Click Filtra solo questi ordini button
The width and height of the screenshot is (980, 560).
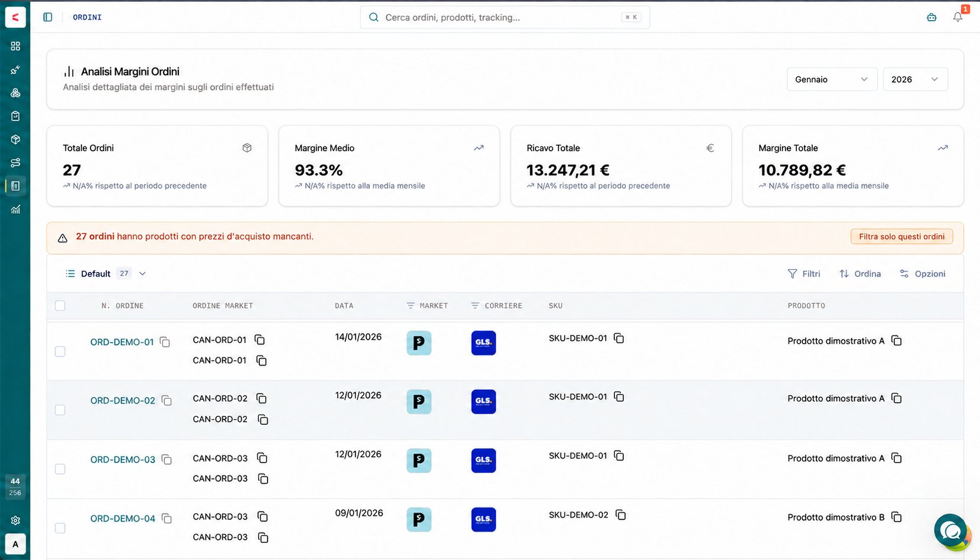901,236
